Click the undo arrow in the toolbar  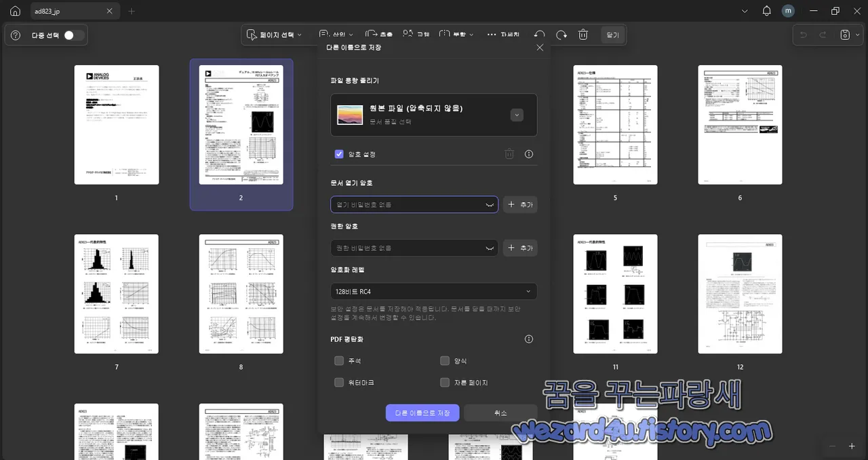tap(537, 35)
